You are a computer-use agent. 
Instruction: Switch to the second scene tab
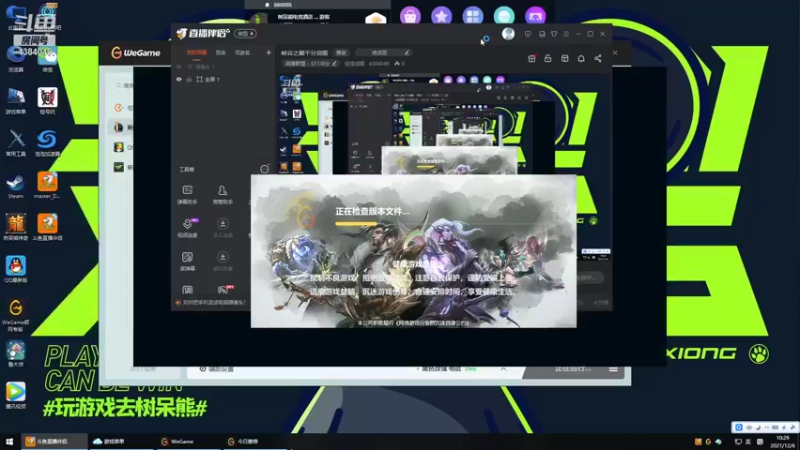[220, 53]
